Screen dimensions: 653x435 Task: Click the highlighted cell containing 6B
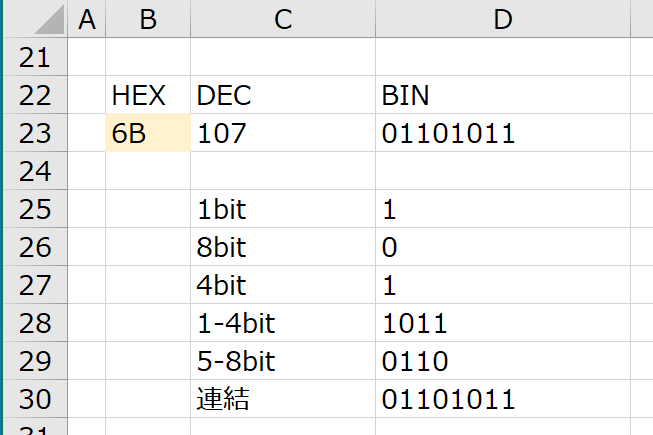(x=148, y=133)
